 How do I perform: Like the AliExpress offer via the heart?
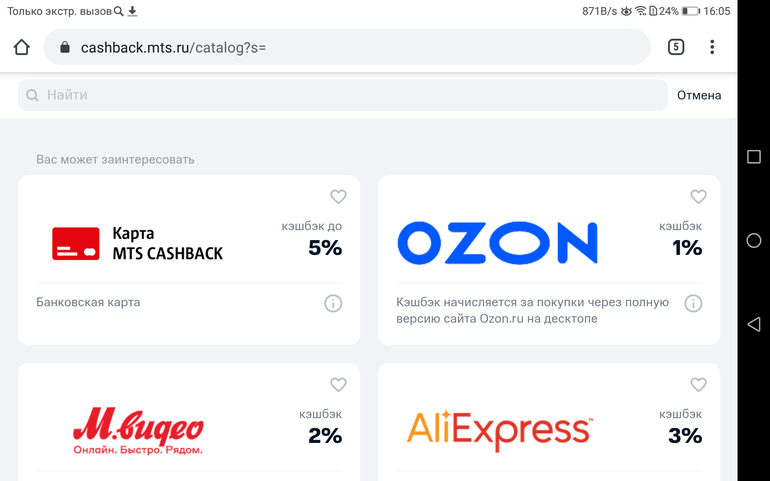pyautogui.click(x=698, y=385)
